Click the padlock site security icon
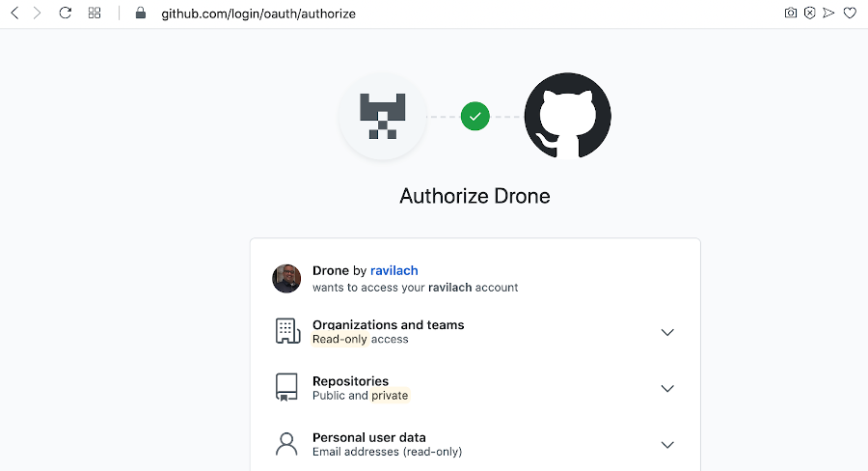Screen dimensions: 868x471 [x=141, y=13]
